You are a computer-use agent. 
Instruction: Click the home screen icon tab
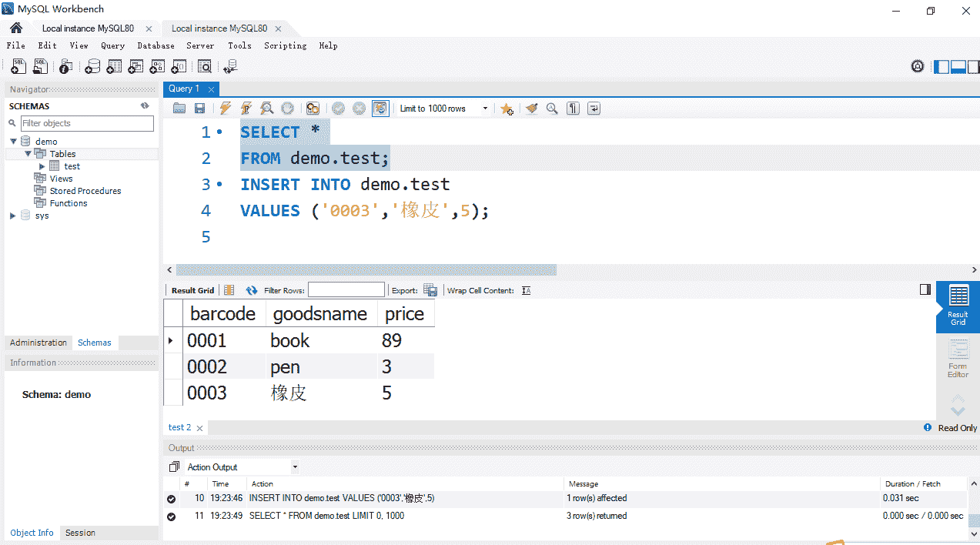pyautogui.click(x=16, y=28)
